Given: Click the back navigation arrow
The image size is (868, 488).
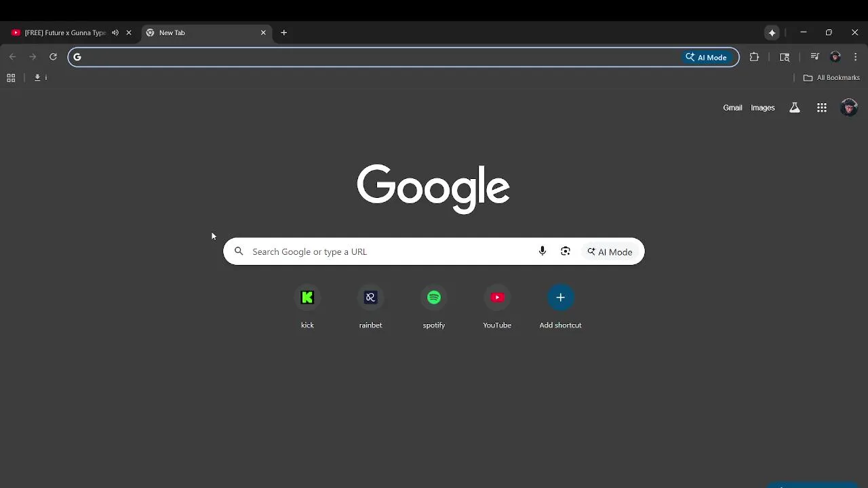Looking at the screenshot, I should click(12, 57).
